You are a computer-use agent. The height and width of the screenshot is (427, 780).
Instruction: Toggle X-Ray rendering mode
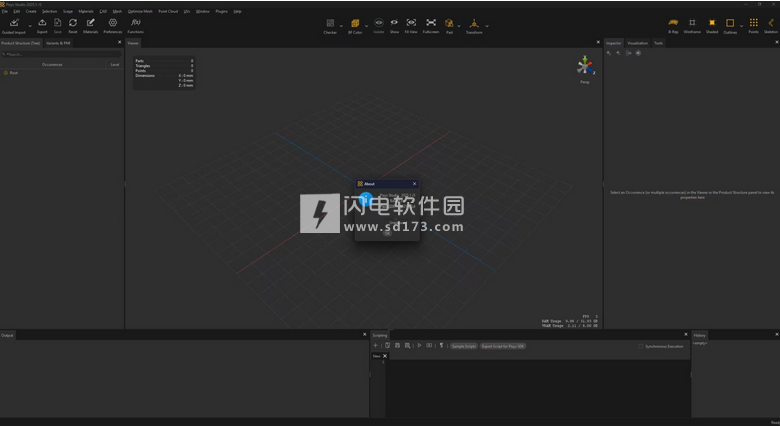674,22
